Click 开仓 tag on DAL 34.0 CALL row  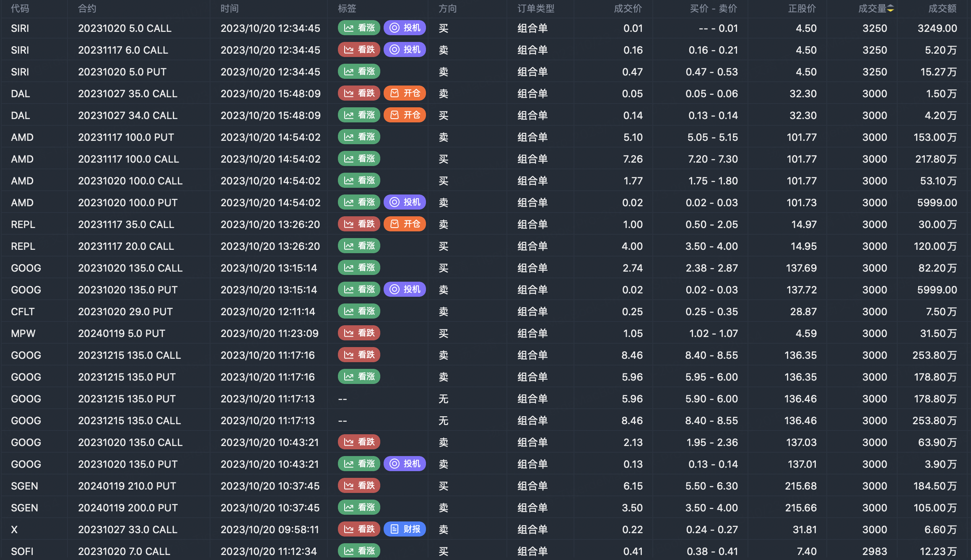tap(405, 115)
